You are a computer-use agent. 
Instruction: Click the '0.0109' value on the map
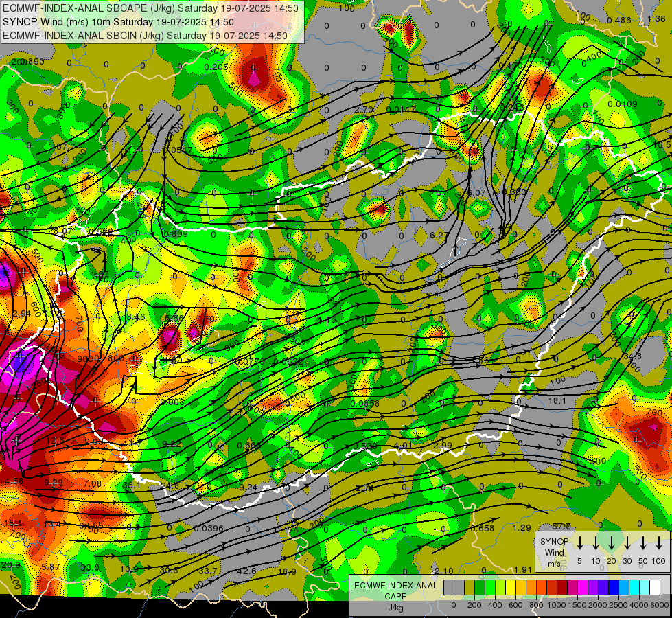(623, 104)
